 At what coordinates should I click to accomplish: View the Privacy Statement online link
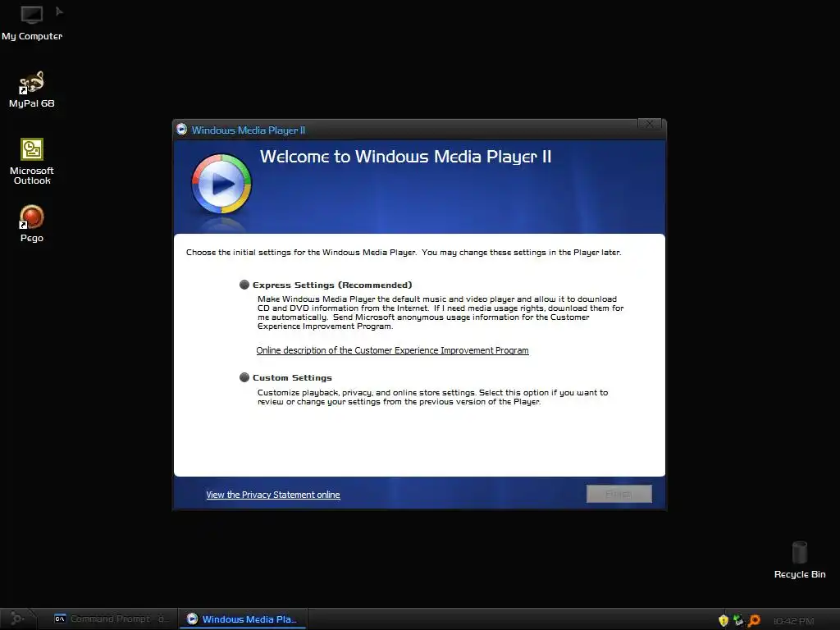pyautogui.click(x=272, y=495)
